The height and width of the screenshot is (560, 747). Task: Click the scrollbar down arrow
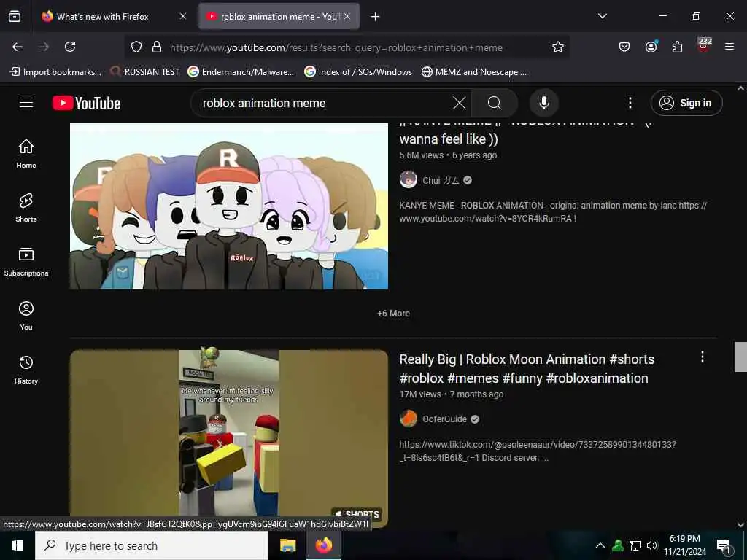(x=740, y=525)
